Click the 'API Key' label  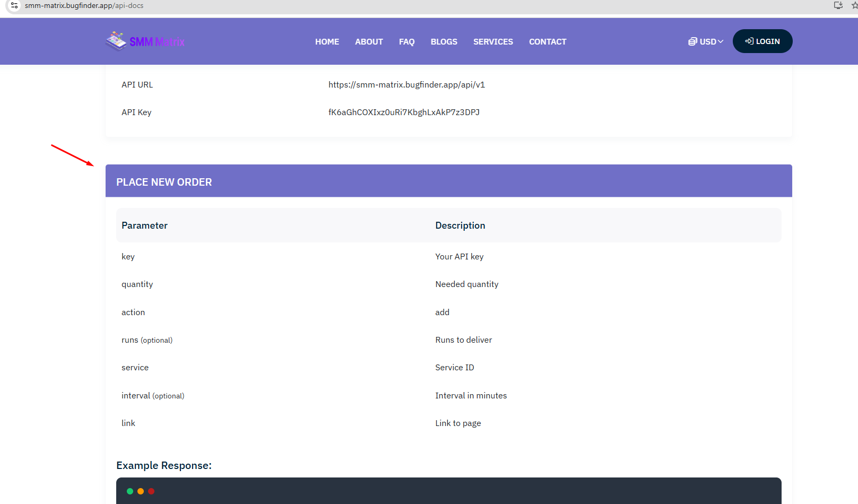click(136, 112)
